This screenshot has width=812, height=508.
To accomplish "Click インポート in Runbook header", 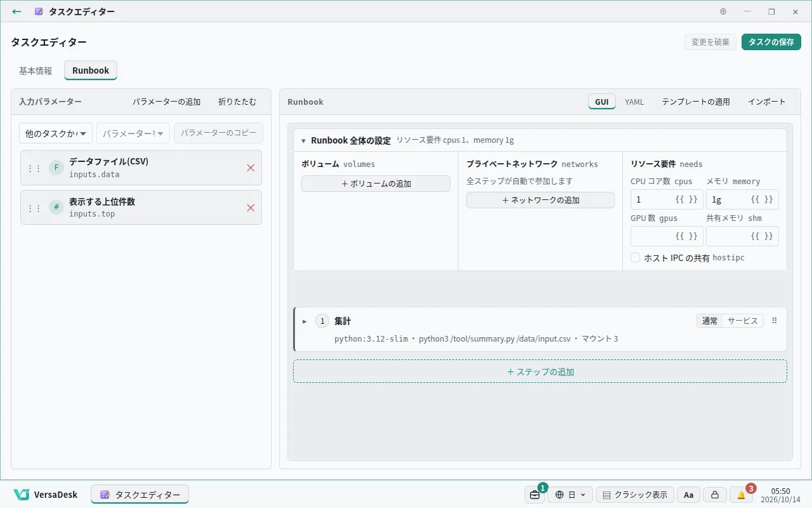I will pyautogui.click(x=766, y=102).
